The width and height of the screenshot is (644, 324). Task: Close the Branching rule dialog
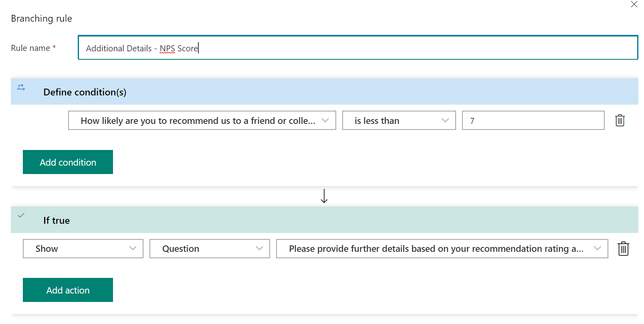point(634,4)
